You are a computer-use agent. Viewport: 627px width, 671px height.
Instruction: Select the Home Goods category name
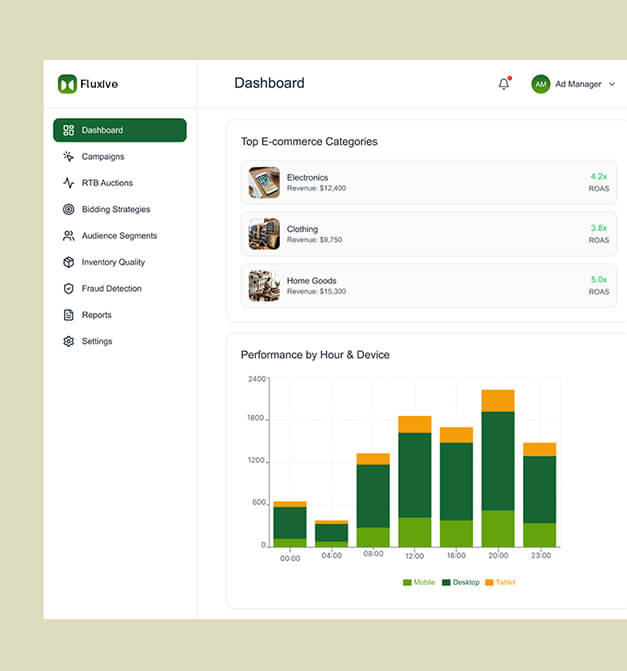pos(312,281)
